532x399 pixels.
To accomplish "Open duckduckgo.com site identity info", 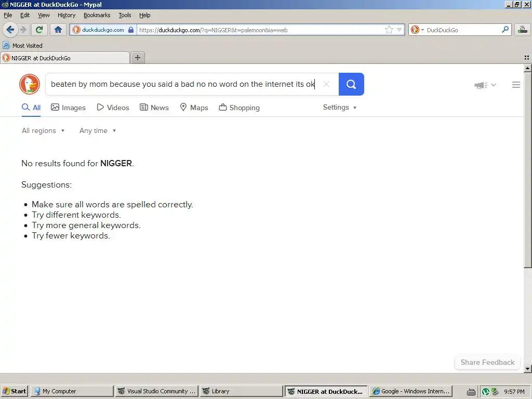I will pyautogui.click(x=103, y=30).
